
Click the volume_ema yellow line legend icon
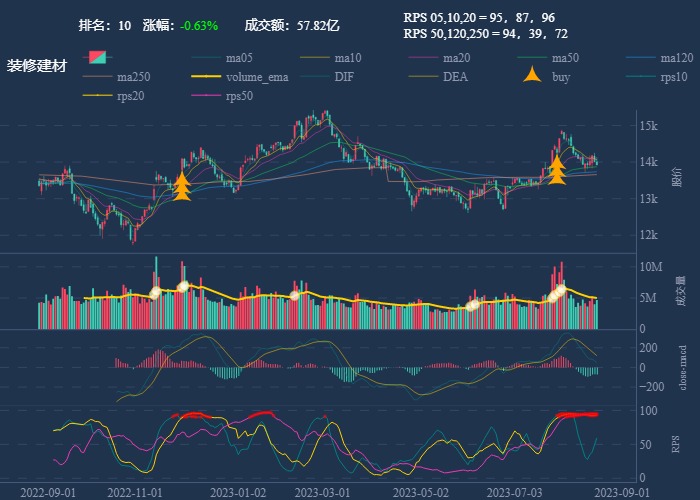[206, 77]
